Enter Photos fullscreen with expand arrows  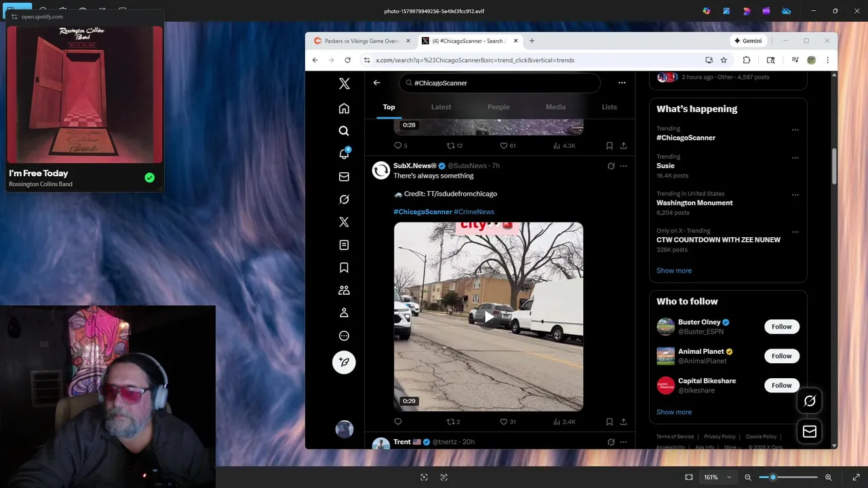tap(856, 477)
